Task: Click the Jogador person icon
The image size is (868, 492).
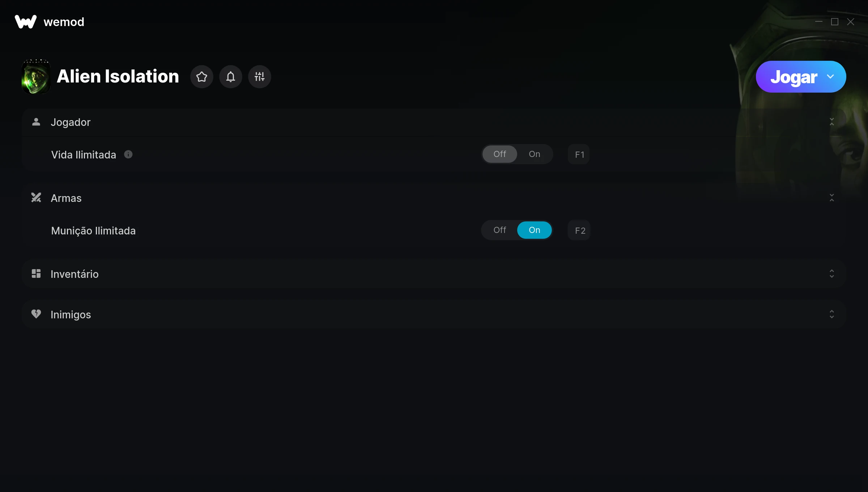Action: [36, 122]
